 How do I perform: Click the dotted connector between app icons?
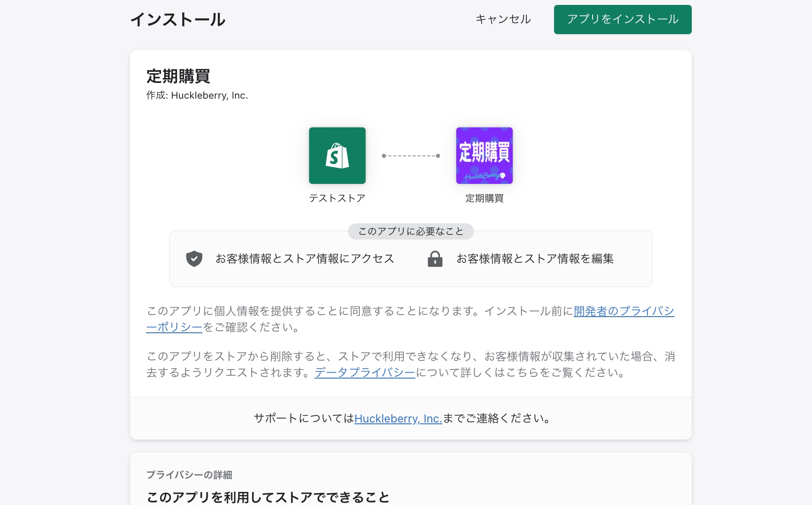coord(410,156)
